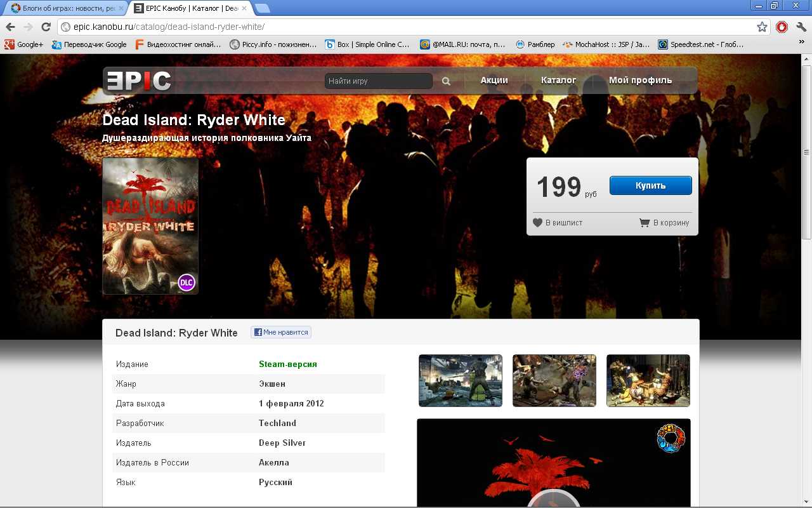Click the subtitle Душераздирающая история полковника Уайта
Image resolution: width=812 pixels, height=508 pixels.
(x=207, y=138)
